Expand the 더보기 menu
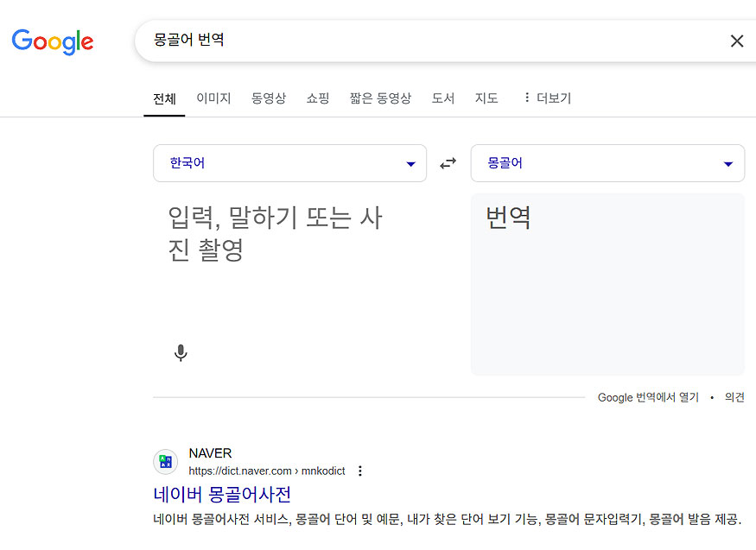 point(547,98)
